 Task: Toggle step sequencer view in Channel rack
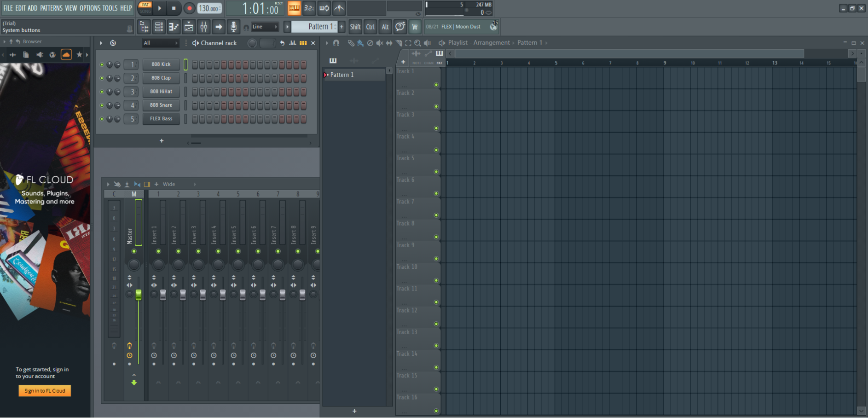tap(303, 43)
